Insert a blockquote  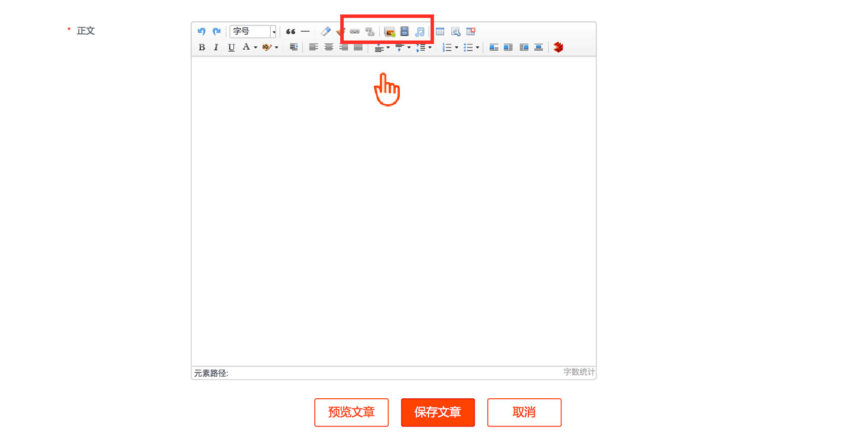(290, 31)
